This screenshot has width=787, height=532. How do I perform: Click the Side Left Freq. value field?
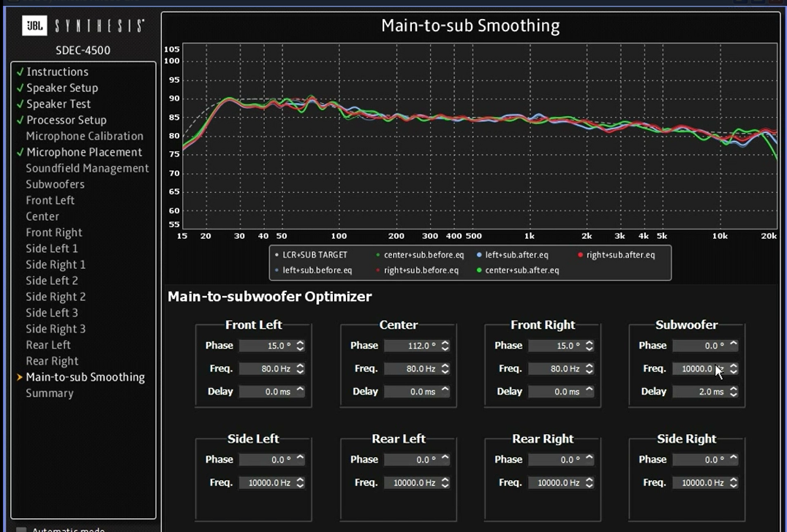[266, 483]
